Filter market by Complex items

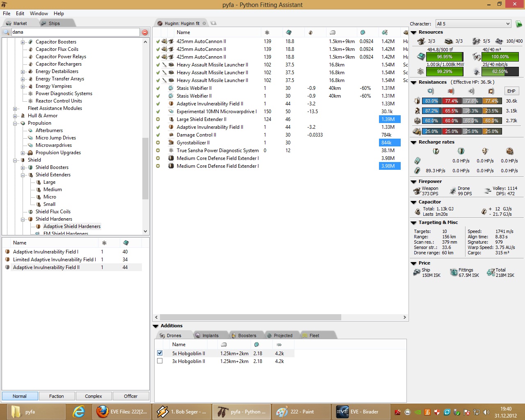(x=94, y=396)
